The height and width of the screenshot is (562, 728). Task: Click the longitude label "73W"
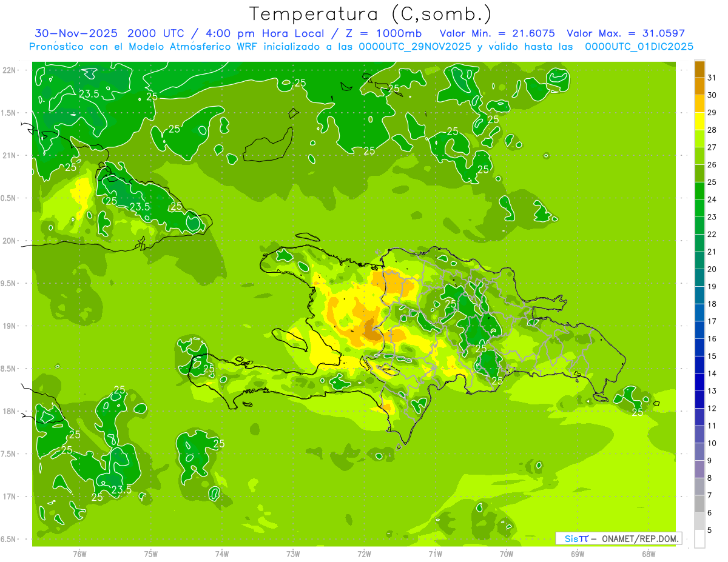click(x=293, y=554)
